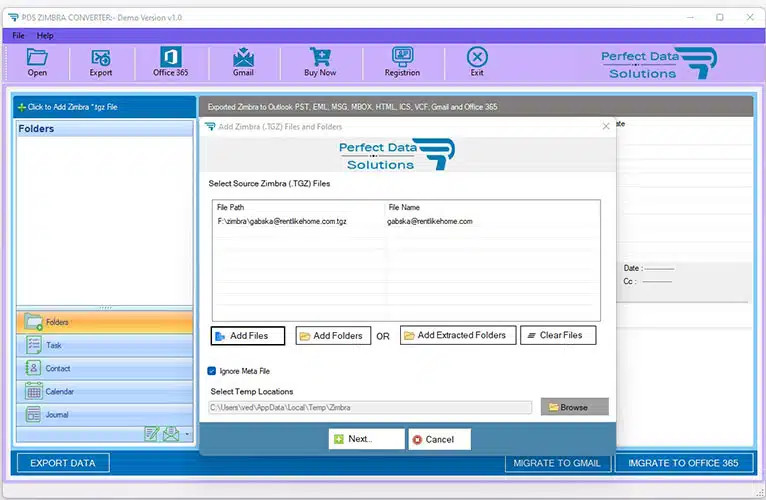
Task: Click the Folders panel header
Action: (x=105, y=129)
